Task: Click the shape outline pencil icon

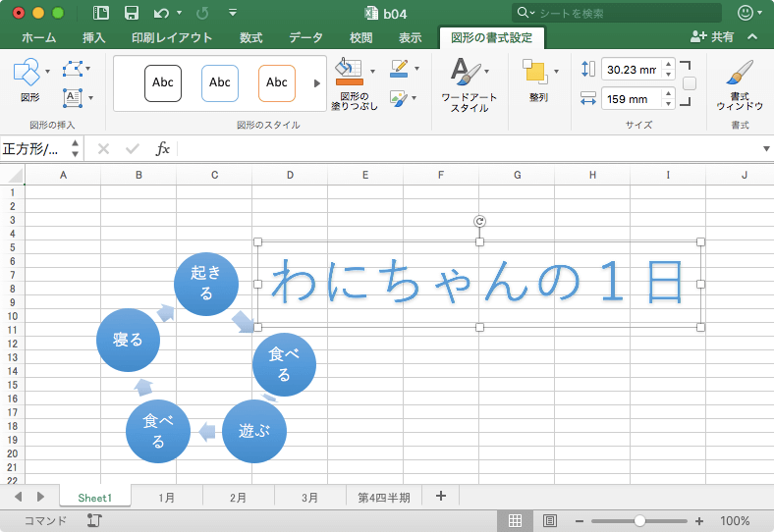Action: point(399,69)
